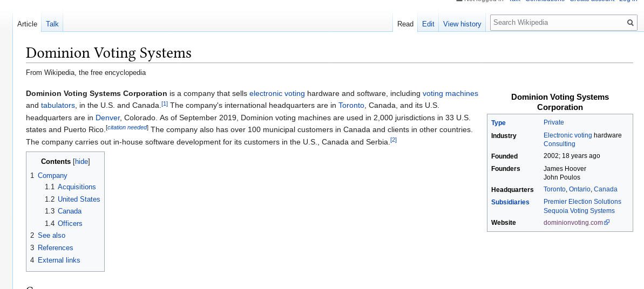Follow the electronic voting link in the intro

[x=277, y=93]
